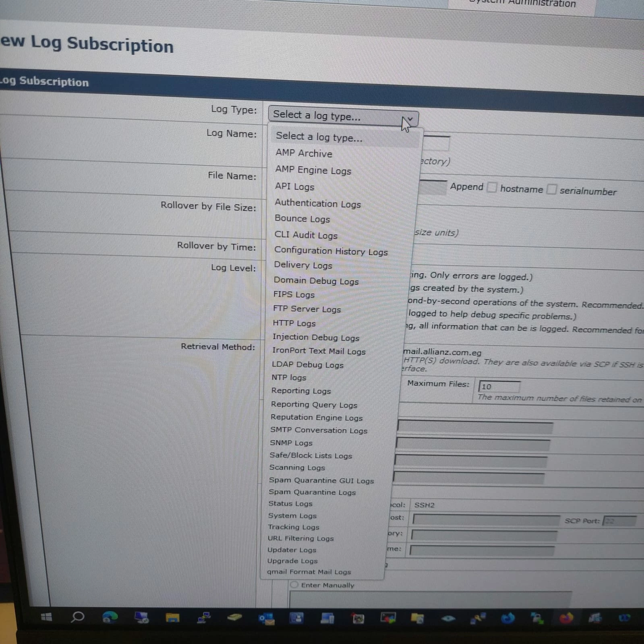This screenshot has width=644, height=644.
Task: Choose Updater Logs option
Action: (292, 550)
